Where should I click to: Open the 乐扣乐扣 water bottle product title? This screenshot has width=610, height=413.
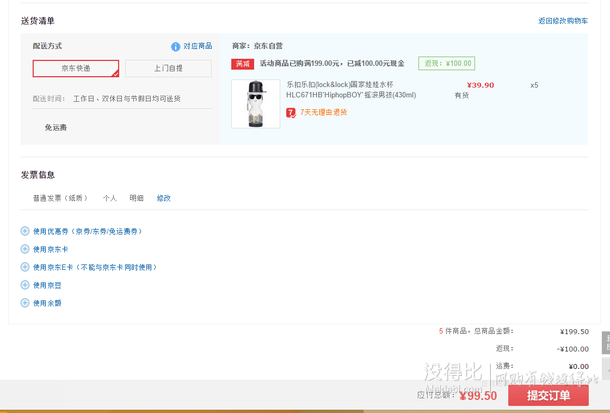tap(351, 90)
